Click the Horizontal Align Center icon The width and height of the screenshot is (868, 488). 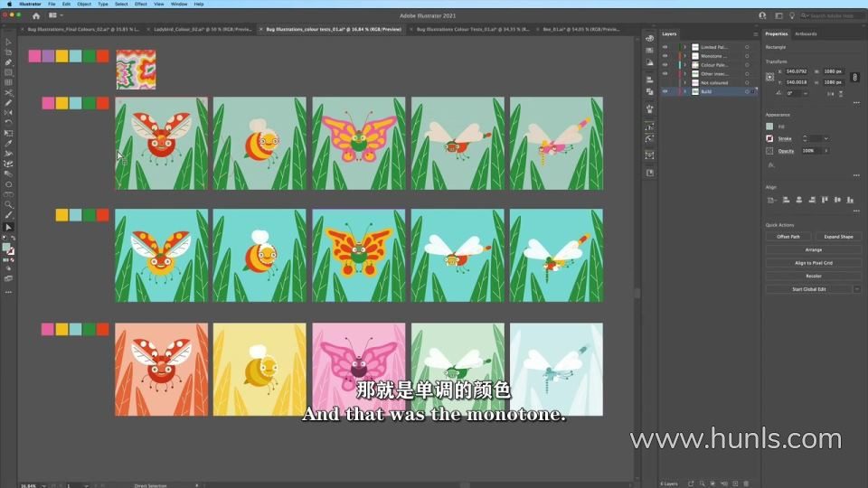(x=798, y=200)
